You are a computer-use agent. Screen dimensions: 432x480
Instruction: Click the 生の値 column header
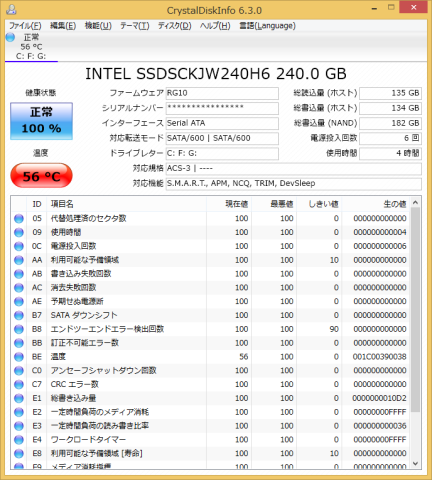click(x=376, y=204)
